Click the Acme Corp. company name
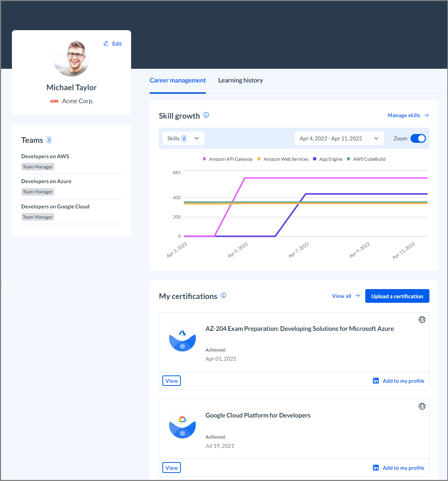 (78, 101)
